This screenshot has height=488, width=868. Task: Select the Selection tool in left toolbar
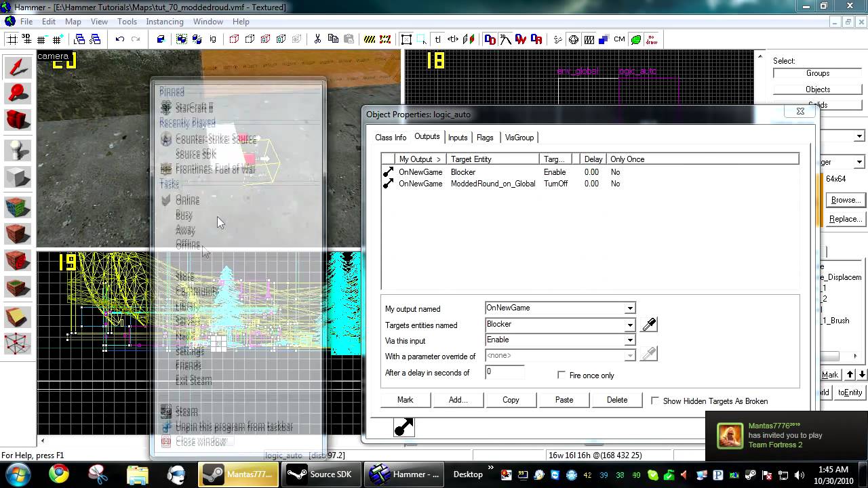(x=18, y=66)
